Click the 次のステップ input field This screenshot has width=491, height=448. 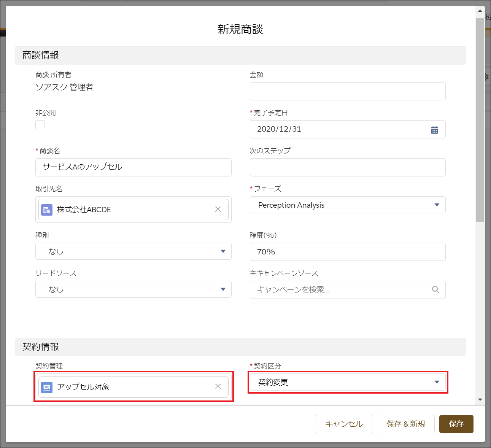pos(347,167)
